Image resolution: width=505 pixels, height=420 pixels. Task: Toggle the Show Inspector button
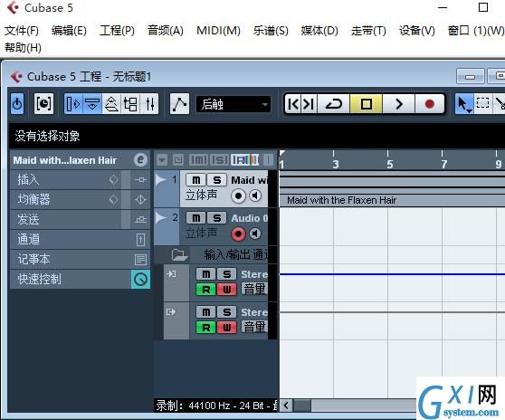(73, 104)
